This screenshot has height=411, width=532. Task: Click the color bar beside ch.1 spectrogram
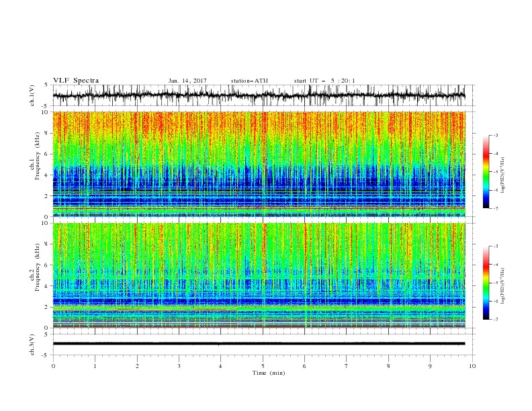486,172
